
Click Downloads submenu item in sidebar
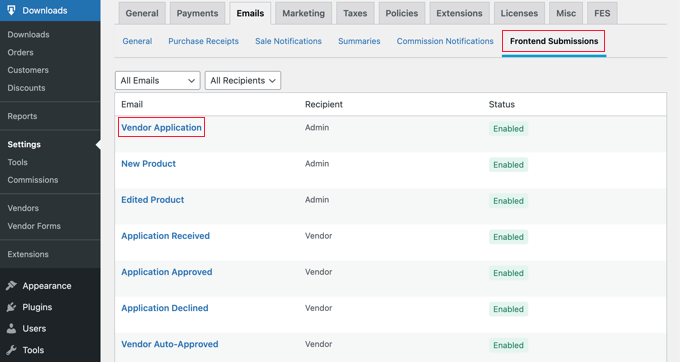(28, 35)
